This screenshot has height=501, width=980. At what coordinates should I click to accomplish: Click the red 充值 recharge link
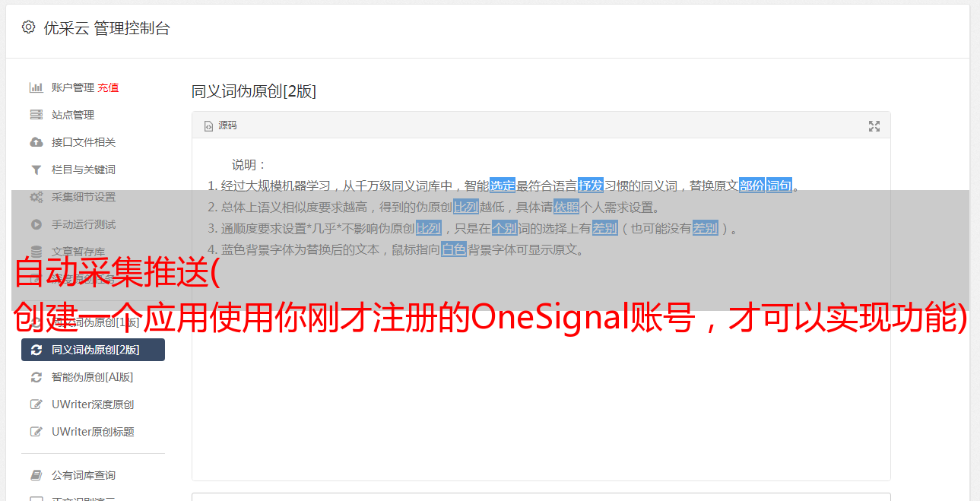pyautogui.click(x=108, y=87)
